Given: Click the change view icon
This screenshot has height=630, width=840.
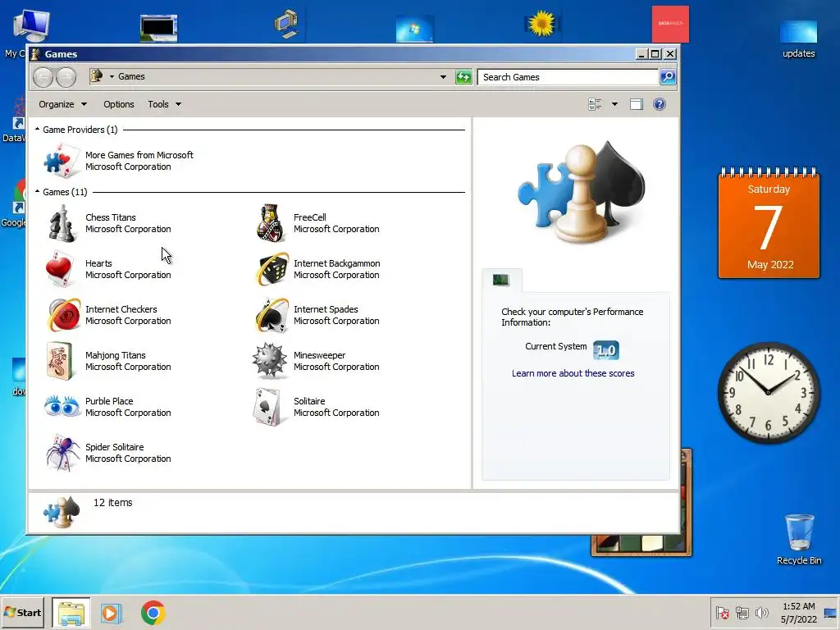Looking at the screenshot, I should click(595, 104).
